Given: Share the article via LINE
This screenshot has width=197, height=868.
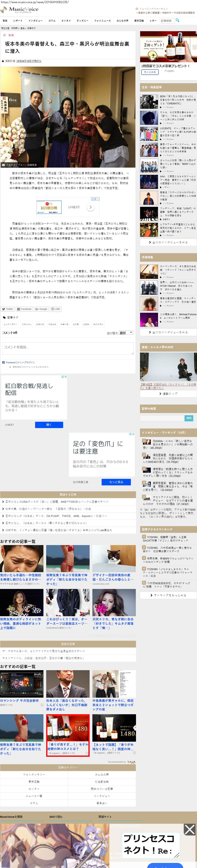Looking at the screenshot, I should (x=55, y=309).
